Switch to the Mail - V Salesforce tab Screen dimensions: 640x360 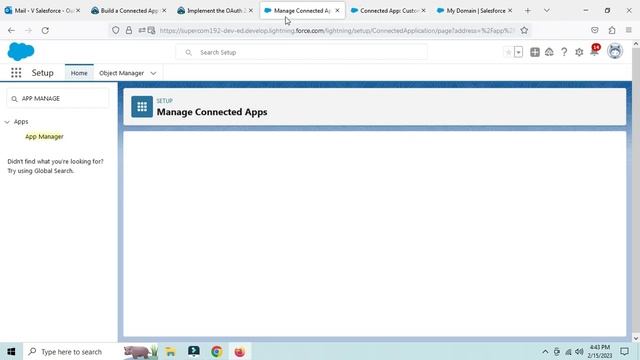click(x=42, y=11)
